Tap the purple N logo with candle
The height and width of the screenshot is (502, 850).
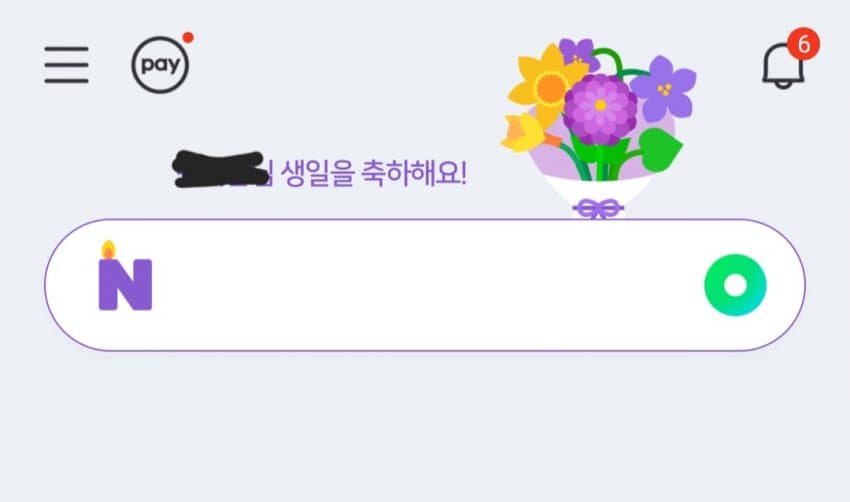[125, 276]
